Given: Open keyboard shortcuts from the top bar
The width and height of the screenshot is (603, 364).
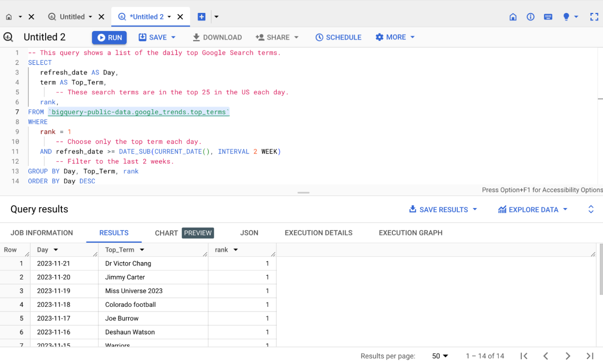Looking at the screenshot, I should coord(548,17).
